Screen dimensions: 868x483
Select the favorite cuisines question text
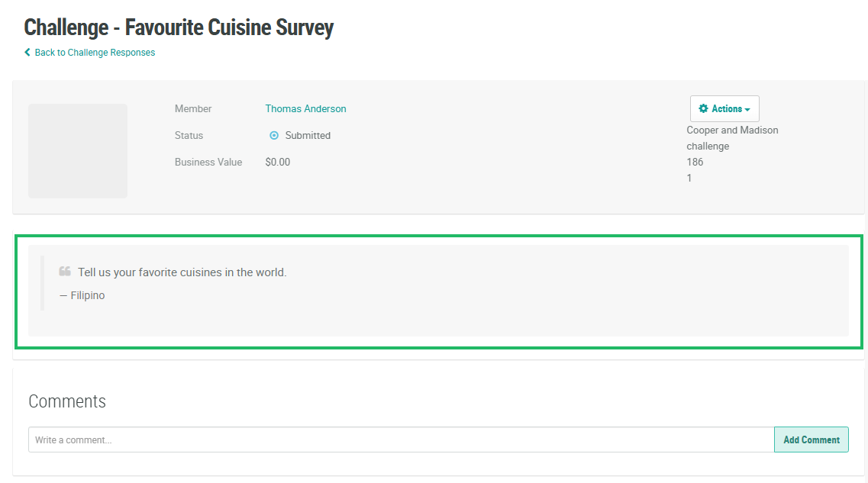point(182,272)
